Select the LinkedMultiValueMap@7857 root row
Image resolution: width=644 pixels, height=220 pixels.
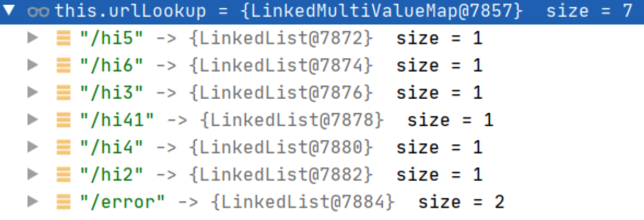pyautogui.click(x=322, y=11)
